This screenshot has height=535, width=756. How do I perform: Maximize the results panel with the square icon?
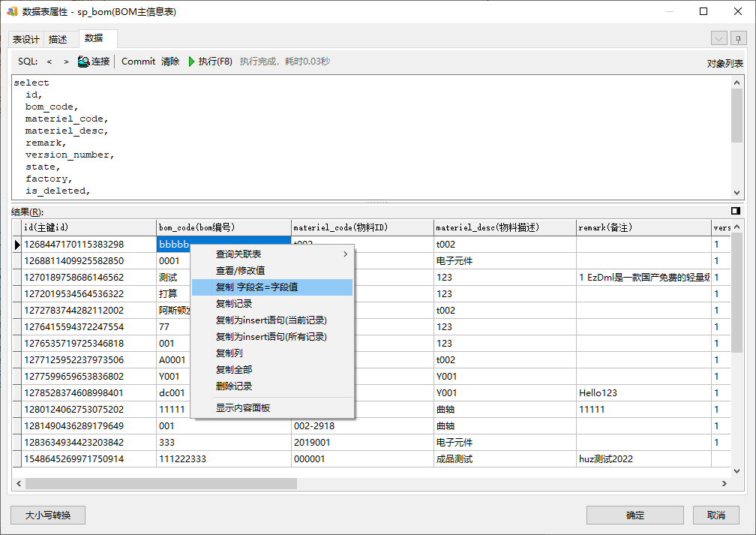point(736,212)
